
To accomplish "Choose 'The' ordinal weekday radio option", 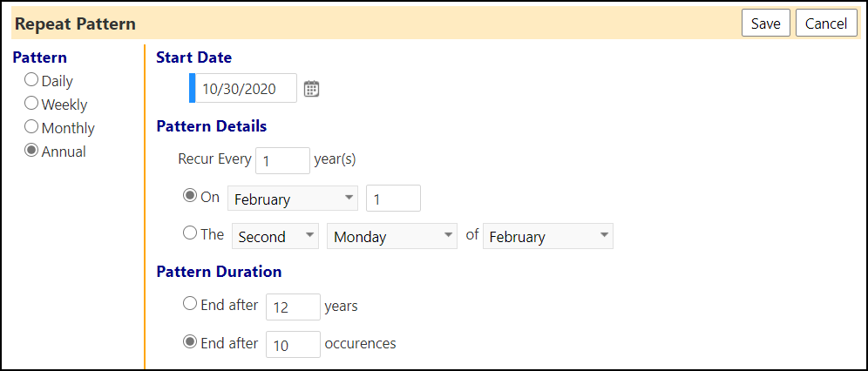I will 190,233.
